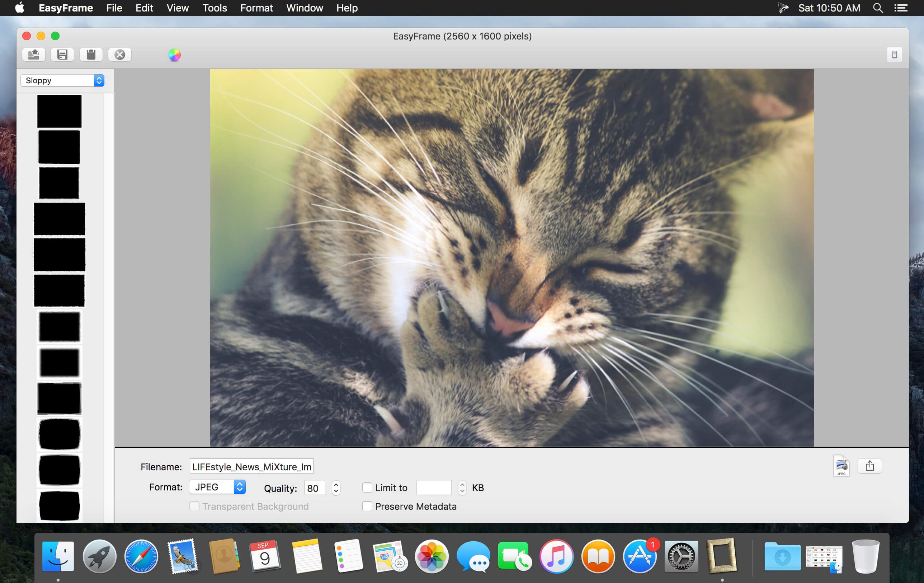Image resolution: width=924 pixels, height=583 pixels.
Task: Open App Store in the Dock
Action: [640, 556]
